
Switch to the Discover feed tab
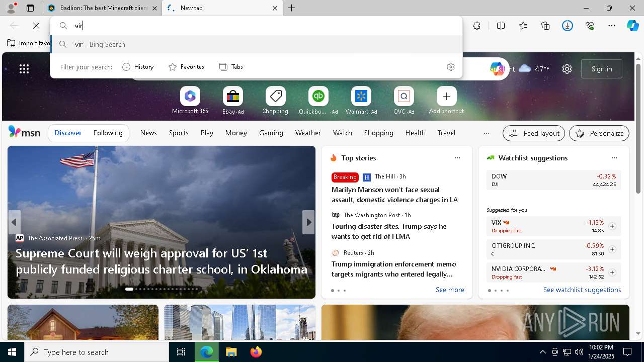68,133
